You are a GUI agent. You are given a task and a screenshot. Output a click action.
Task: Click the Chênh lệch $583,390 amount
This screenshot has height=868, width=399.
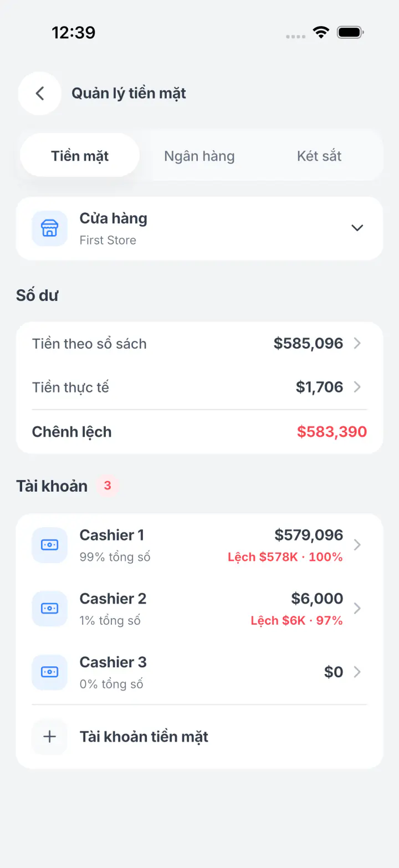[332, 432]
